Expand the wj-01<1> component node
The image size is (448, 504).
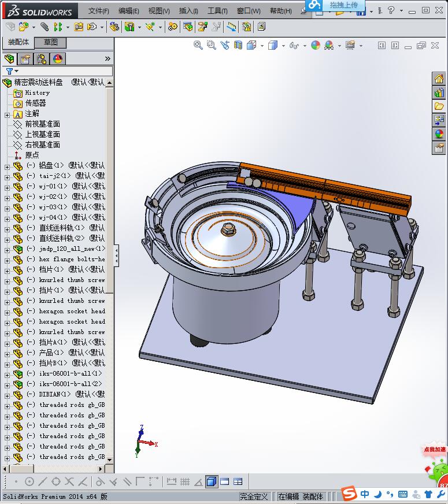coord(7,188)
